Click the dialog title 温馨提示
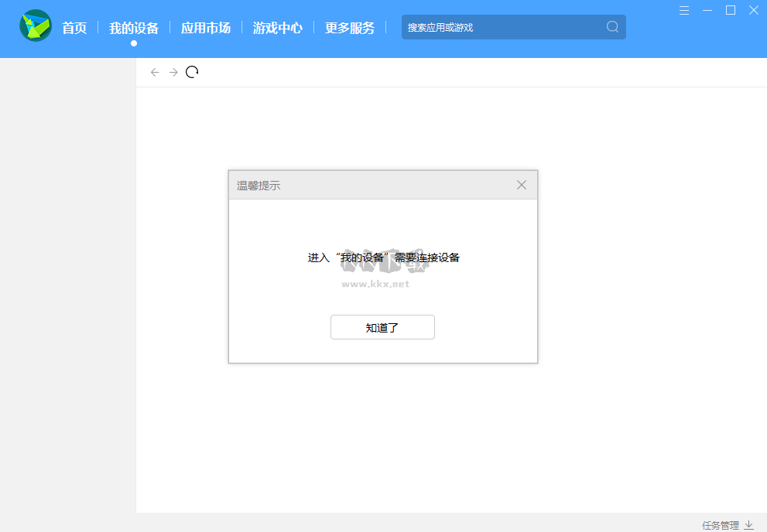 coord(258,185)
